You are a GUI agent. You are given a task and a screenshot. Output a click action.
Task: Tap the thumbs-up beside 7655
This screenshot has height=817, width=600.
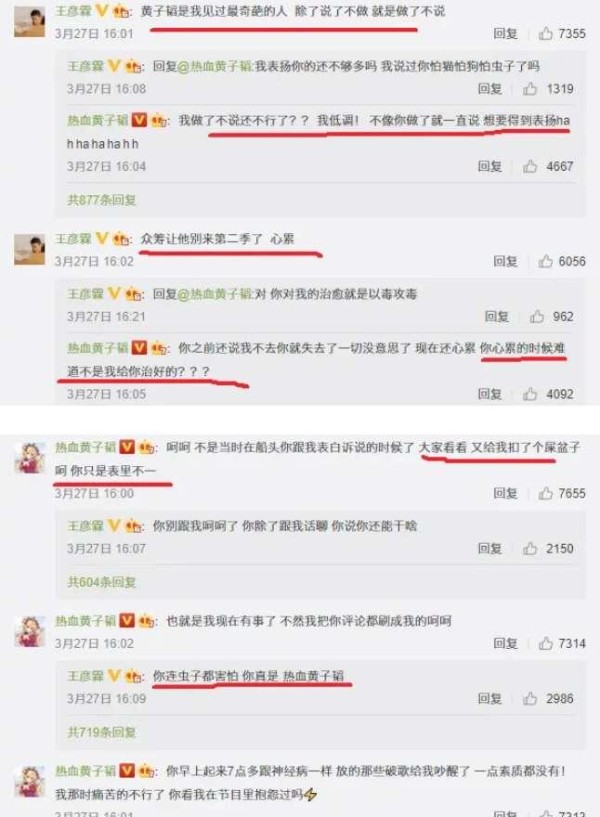coord(545,493)
